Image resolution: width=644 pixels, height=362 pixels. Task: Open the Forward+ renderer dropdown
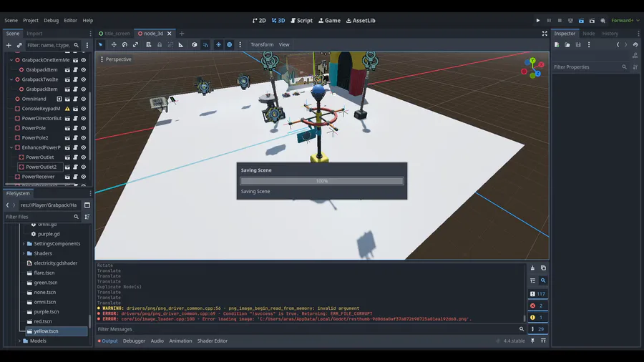[625, 21]
